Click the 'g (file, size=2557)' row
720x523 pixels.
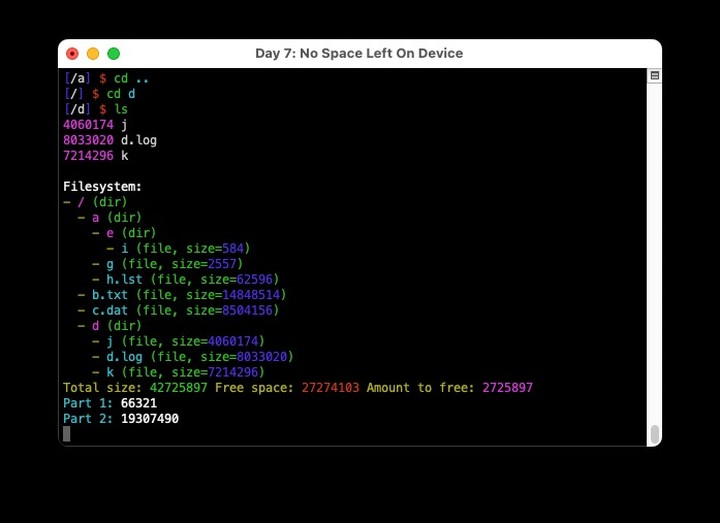[167, 264]
